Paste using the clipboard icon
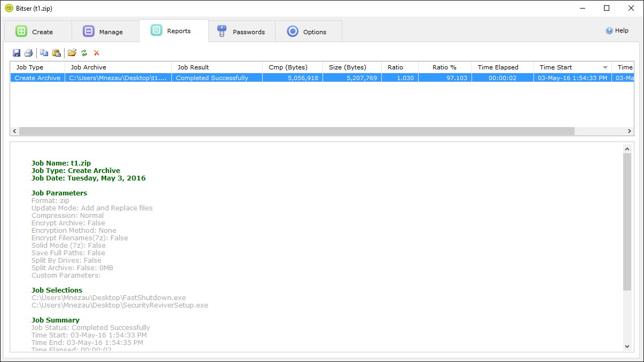Image resolution: width=644 pixels, height=362 pixels. click(x=58, y=52)
